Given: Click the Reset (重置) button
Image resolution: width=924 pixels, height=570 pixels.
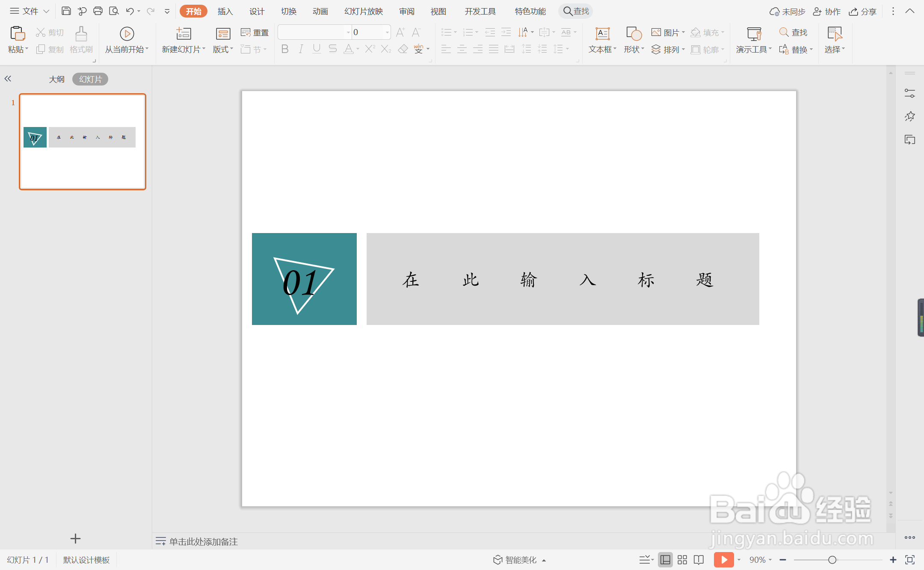Looking at the screenshot, I should 255,32.
